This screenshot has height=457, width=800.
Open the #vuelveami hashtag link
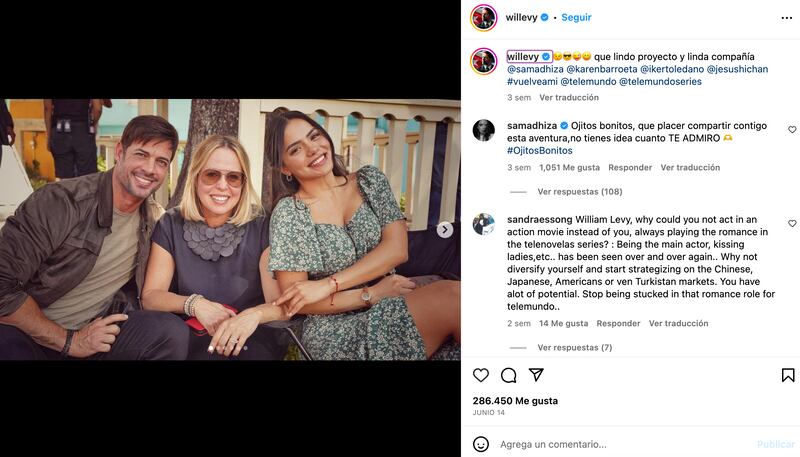(x=532, y=82)
